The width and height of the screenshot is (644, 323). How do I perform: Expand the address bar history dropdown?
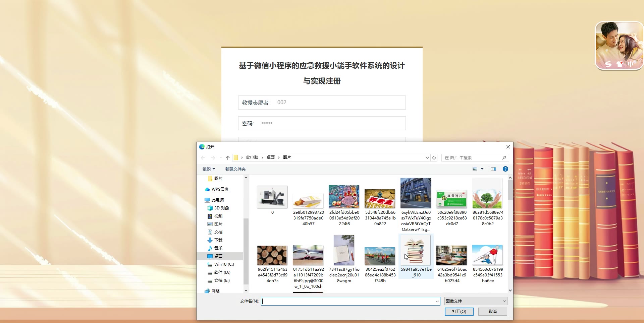click(x=427, y=157)
